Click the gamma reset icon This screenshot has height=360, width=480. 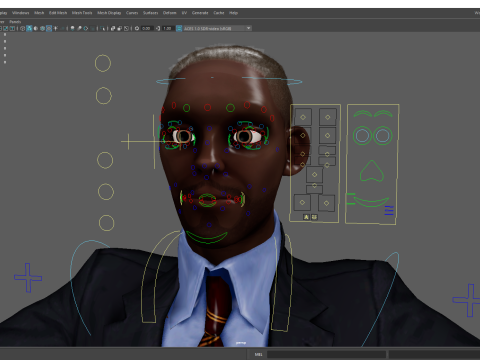click(158, 28)
